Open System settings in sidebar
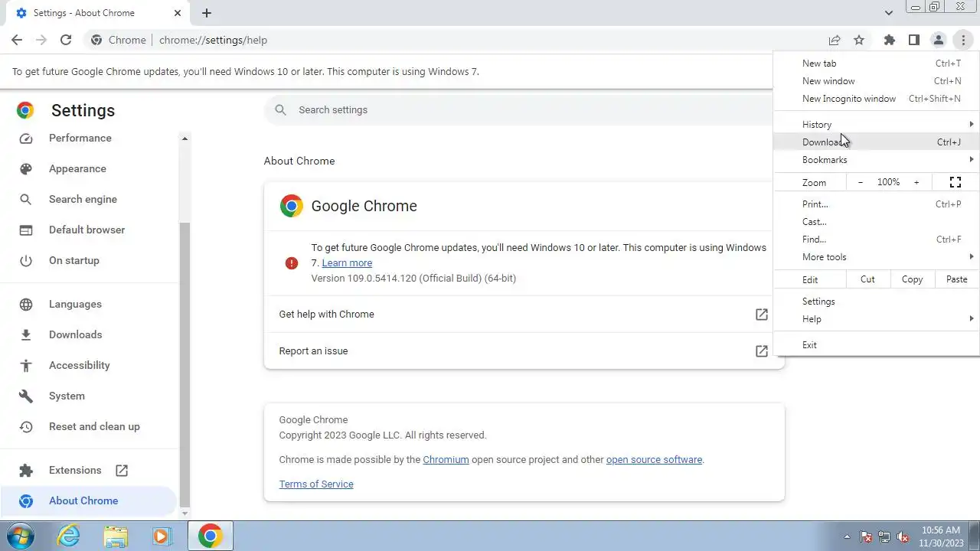 (x=67, y=396)
